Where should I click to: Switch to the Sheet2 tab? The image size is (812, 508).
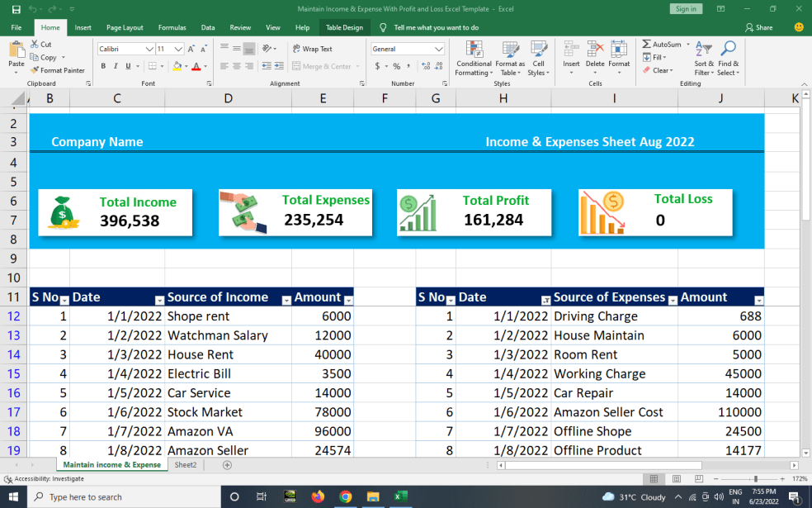pyautogui.click(x=185, y=464)
